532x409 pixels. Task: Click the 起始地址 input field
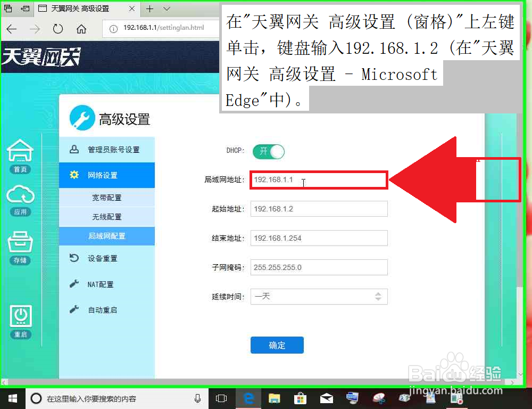pos(319,209)
